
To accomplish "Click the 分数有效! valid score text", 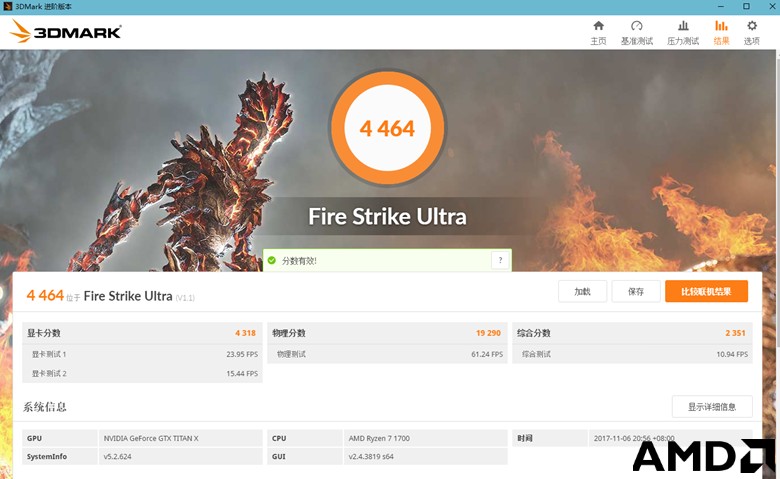I will coord(299,261).
